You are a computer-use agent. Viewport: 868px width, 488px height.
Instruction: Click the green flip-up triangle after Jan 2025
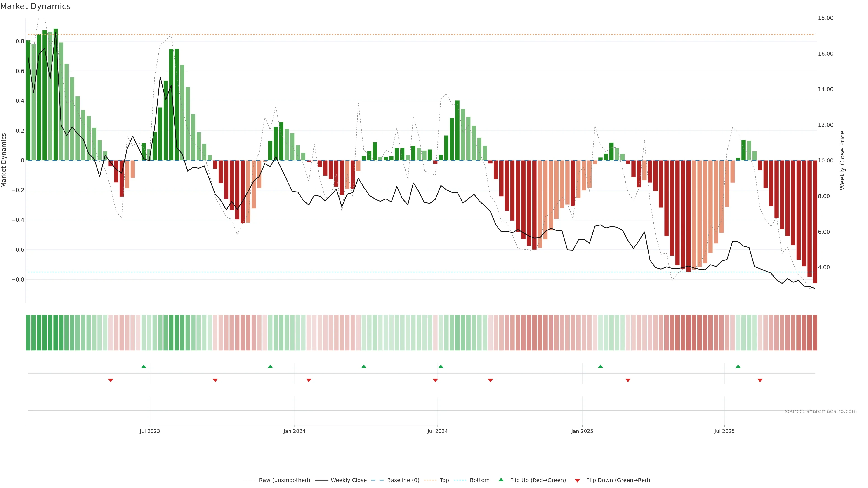pyautogui.click(x=600, y=366)
